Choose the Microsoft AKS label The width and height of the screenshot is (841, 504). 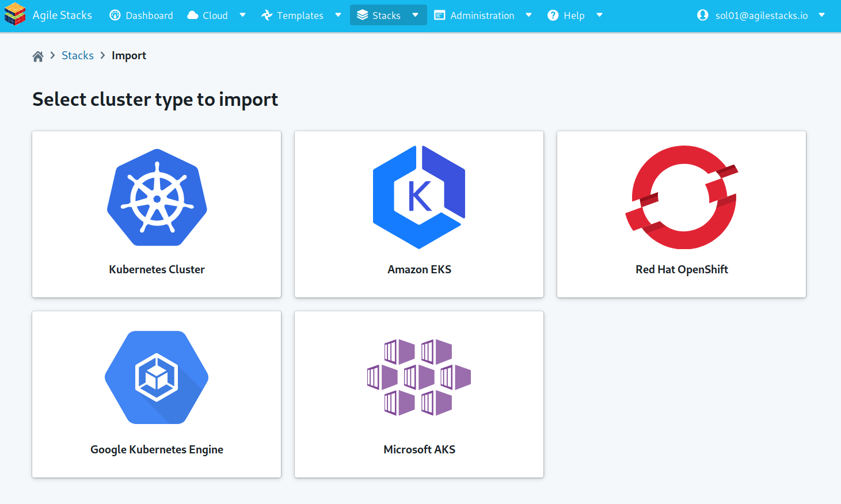(x=419, y=449)
